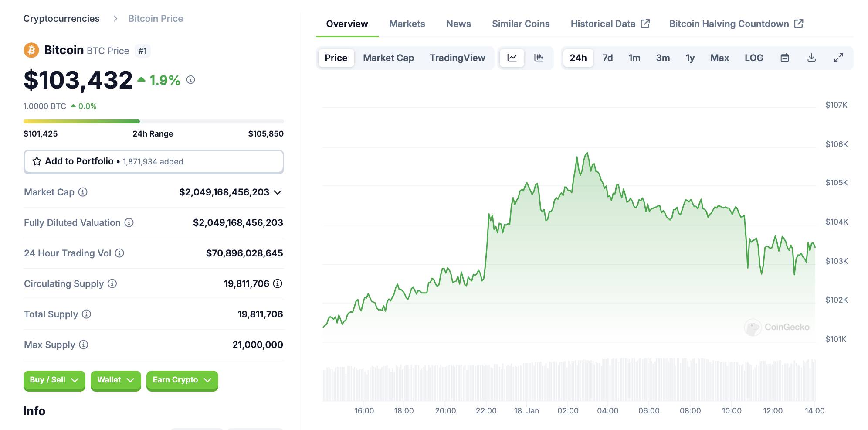868x430 pixels.
Task: Open the News tab
Action: coord(458,24)
